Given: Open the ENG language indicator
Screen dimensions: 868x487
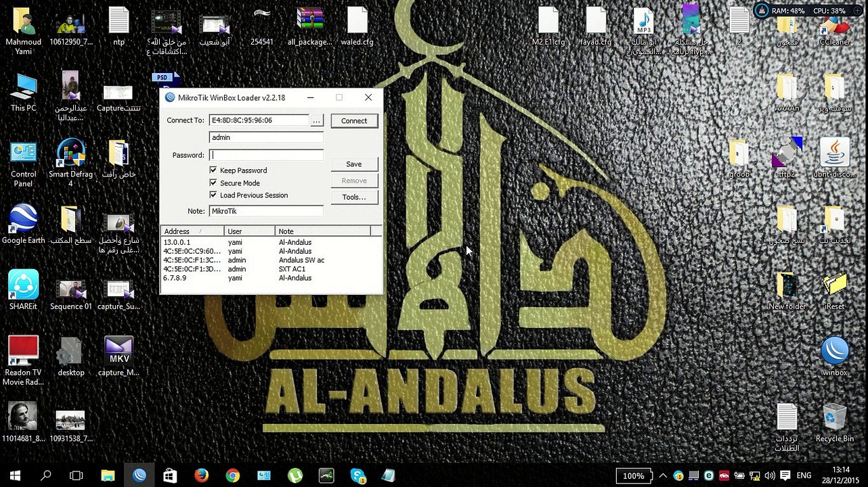Looking at the screenshot, I should (x=804, y=476).
